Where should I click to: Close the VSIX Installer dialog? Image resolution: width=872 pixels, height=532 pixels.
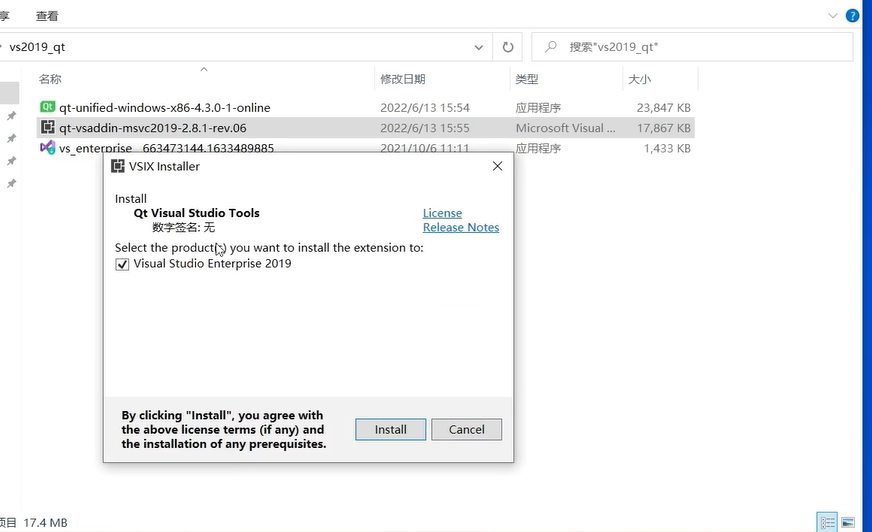coord(497,166)
